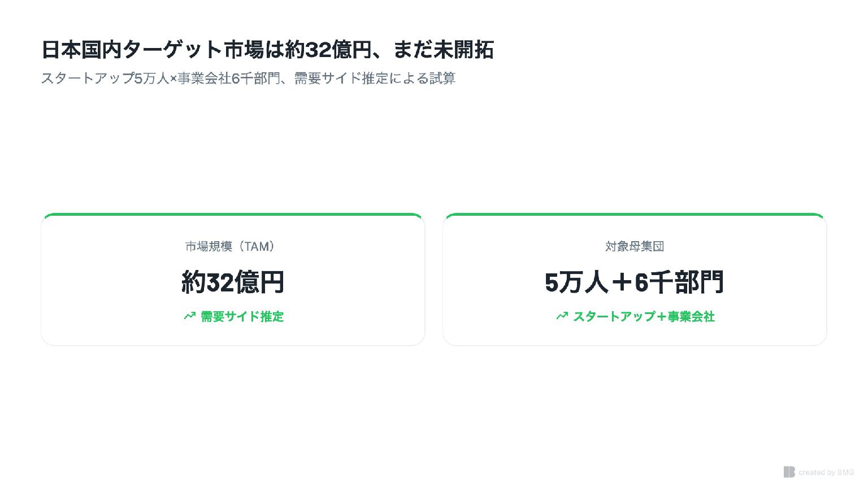Viewport: 868px width, 488px height.
Task: Click the trend arrow icon beside スタートアップ＋事業会社
Action: [x=562, y=316]
